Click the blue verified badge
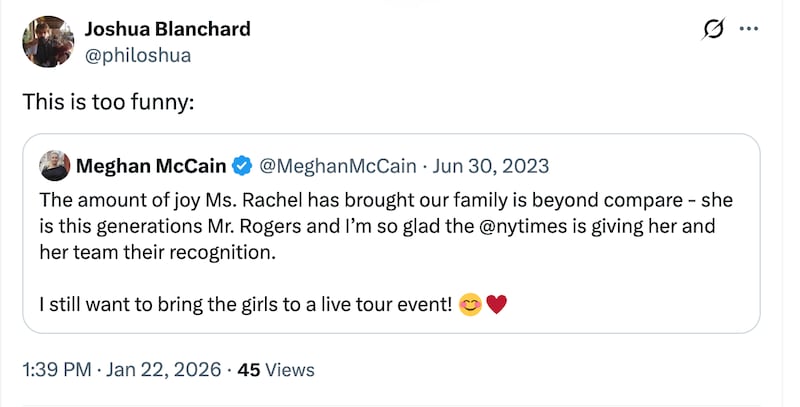The image size is (800, 407). 242,165
